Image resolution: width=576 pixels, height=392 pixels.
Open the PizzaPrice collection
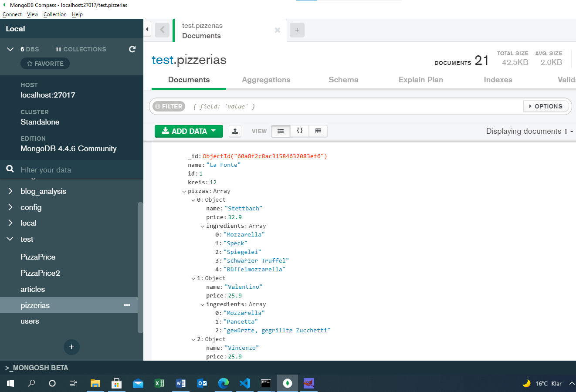click(x=38, y=257)
